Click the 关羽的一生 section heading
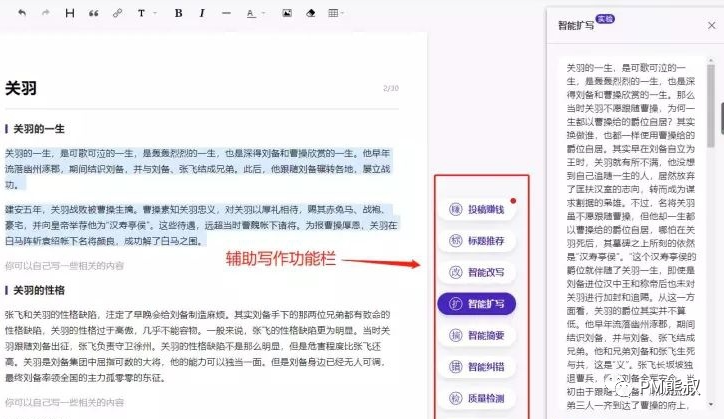724x419 pixels. coord(39,129)
